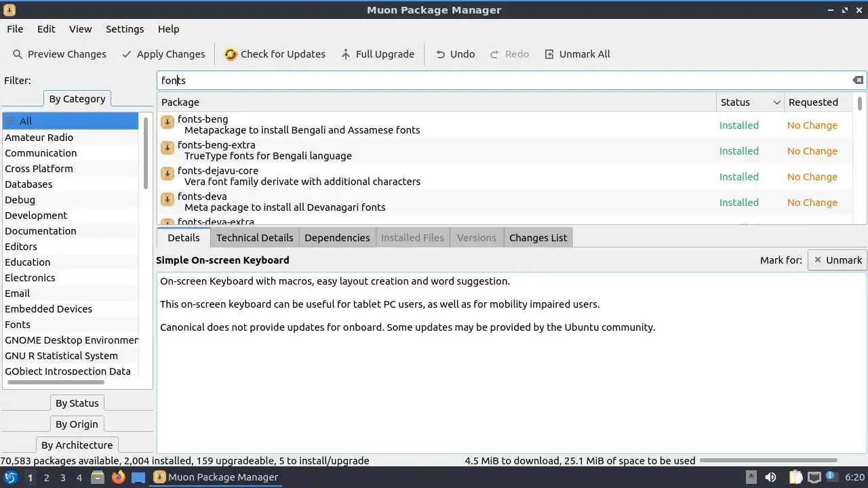Launch Firefox from the taskbar
Screen dimensions: 868x488
[119, 477]
